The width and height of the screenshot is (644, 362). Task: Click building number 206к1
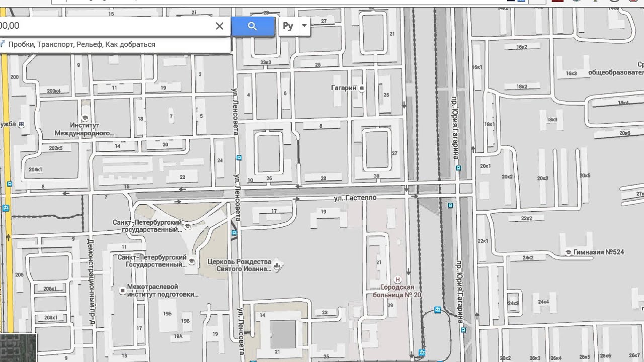(x=50, y=289)
